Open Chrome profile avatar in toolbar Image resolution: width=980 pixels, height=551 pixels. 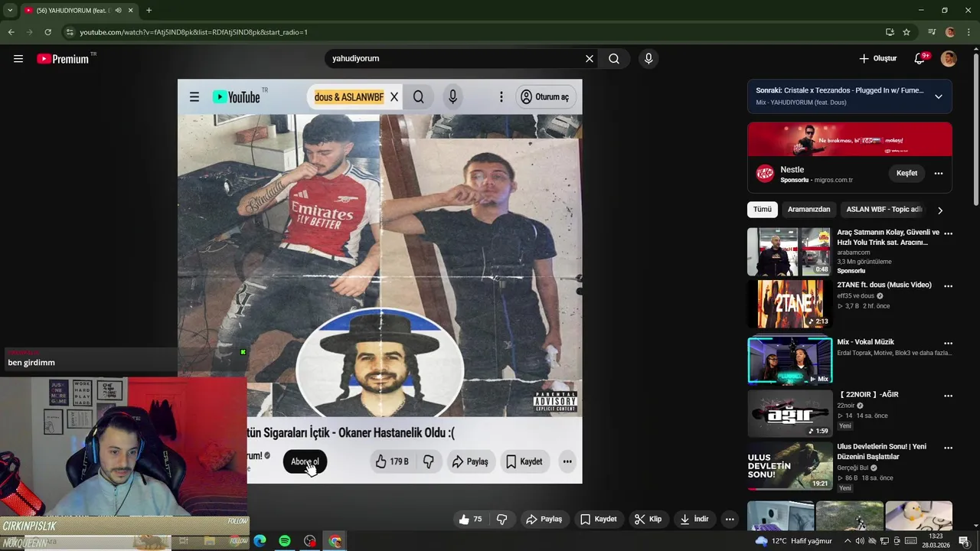[x=950, y=32]
